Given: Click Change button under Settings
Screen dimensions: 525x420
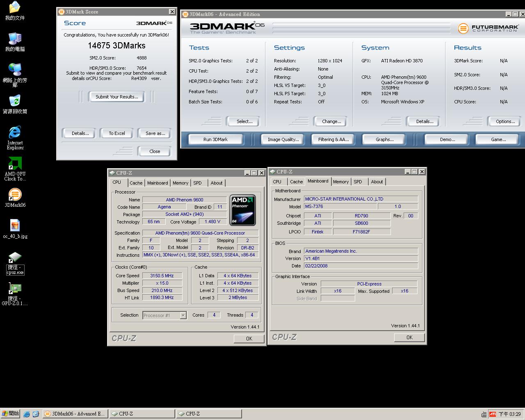Looking at the screenshot, I should (331, 121).
